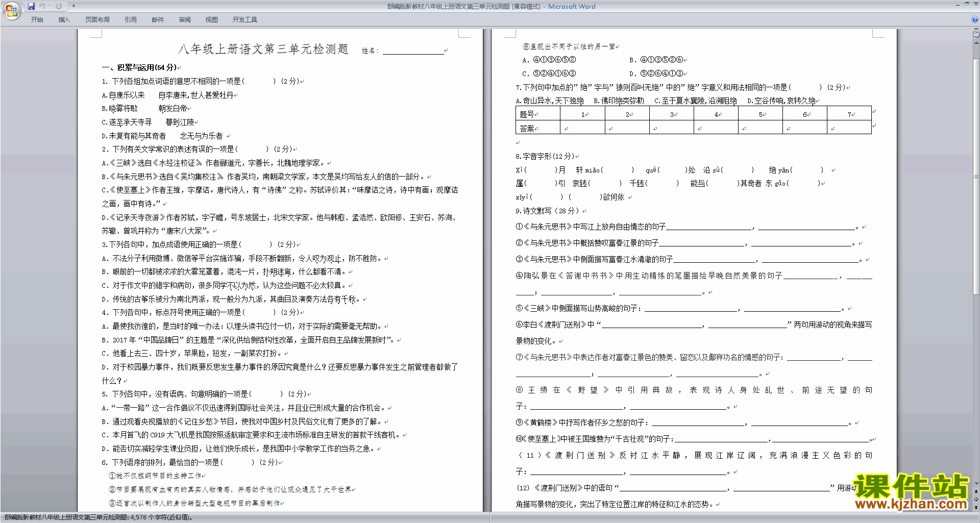Open the 开发工具 tab
980x523 pixels.
point(245,20)
